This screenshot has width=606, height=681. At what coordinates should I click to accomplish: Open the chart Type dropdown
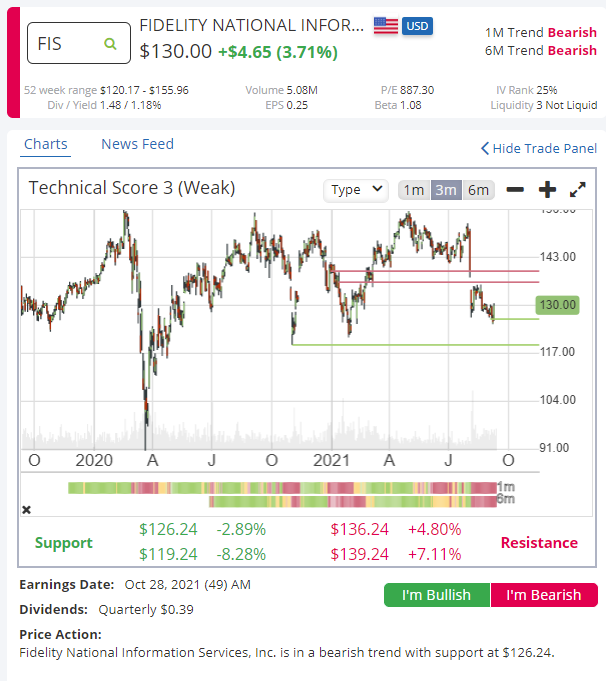click(x=356, y=190)
